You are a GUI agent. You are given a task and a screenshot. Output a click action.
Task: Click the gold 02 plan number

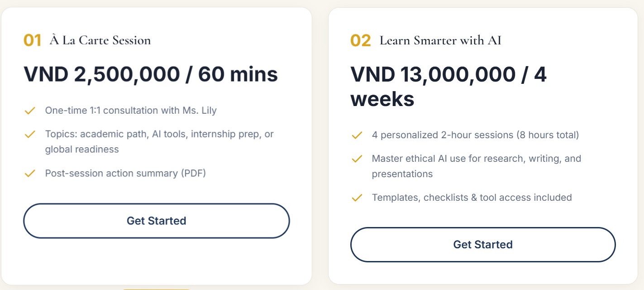click(x=360, y=40)
